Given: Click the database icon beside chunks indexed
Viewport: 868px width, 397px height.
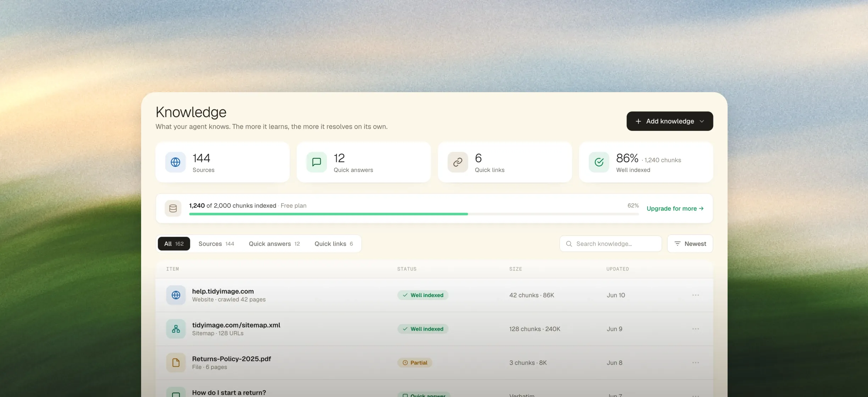Looking at the screenshot, I should point(173,208).
